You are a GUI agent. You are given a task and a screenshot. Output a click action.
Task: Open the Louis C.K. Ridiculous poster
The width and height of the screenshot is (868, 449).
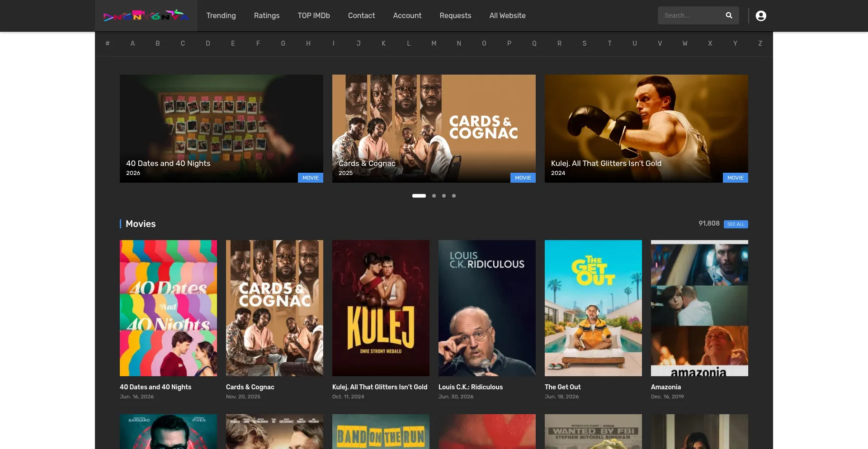tap(487, 308)
